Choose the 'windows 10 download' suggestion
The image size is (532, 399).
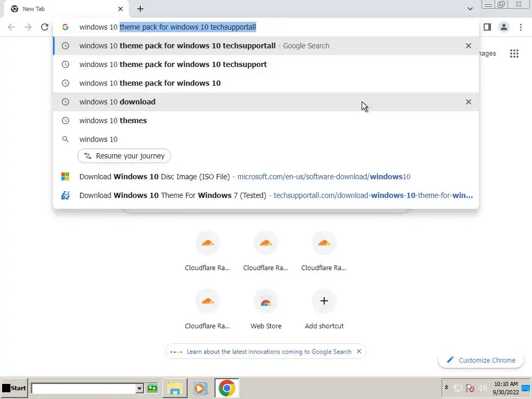(x=266, y=102)
